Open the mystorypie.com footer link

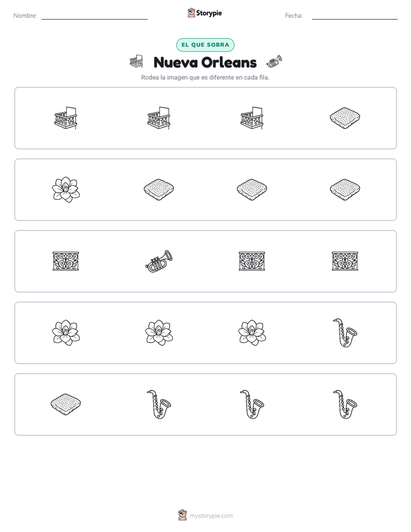pyautogui.click(x=211, y=516)
